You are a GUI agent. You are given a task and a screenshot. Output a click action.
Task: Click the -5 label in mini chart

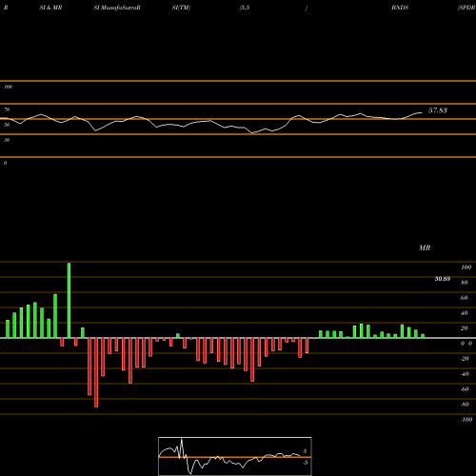point(305,463)
